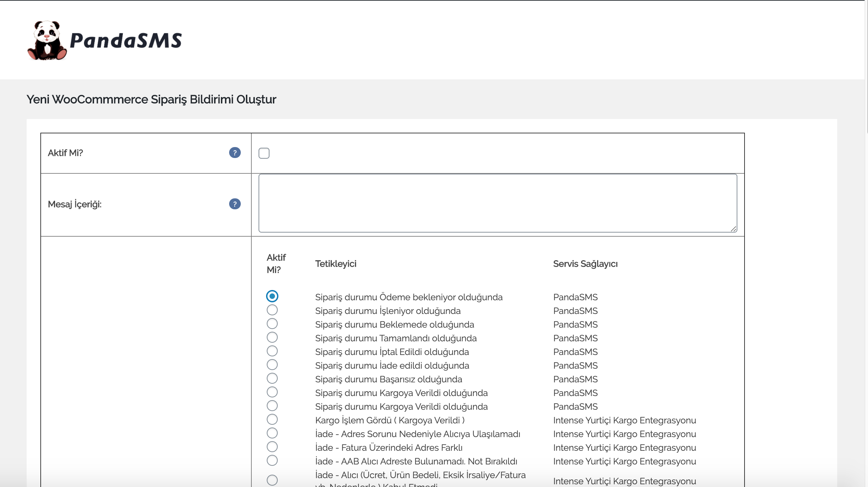Image resolution: width=868 pixels, height=487 pixels.
Task: Open the help tooltip for Aktif Mi?
Action: (x=235, y=153)
